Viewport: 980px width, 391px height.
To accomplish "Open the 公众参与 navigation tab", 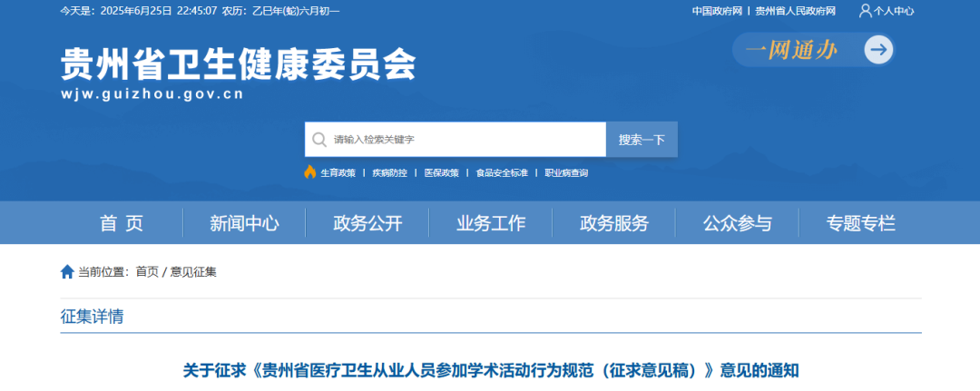I will 738,223.
